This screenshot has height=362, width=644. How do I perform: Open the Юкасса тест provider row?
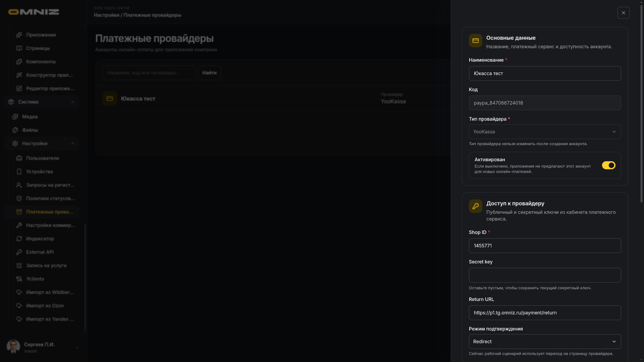point(273,99)
